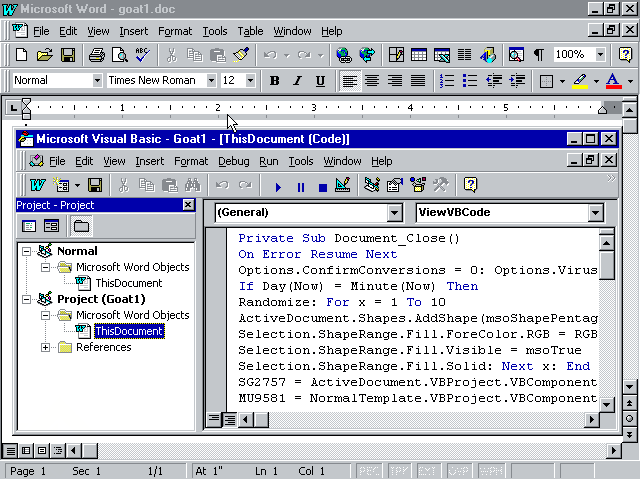640x480 pixels.
Task: Insert a hyperlink with the globe-link icon
Action: [344, 55]
